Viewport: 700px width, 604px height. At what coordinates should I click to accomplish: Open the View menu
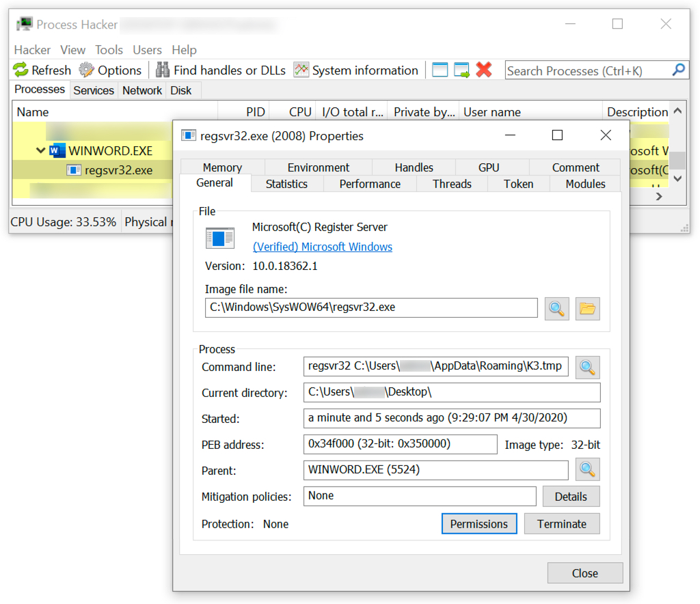click(x=72, y=49)
